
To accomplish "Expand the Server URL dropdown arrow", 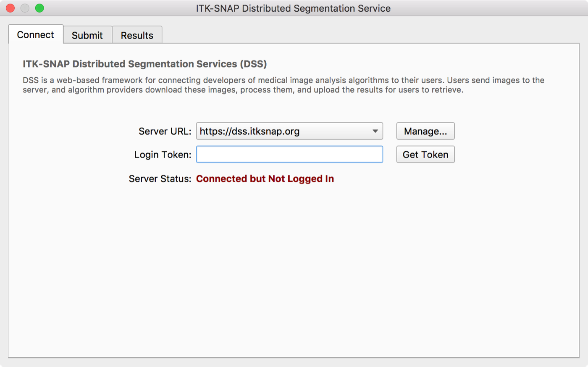I will coord(375,131).
